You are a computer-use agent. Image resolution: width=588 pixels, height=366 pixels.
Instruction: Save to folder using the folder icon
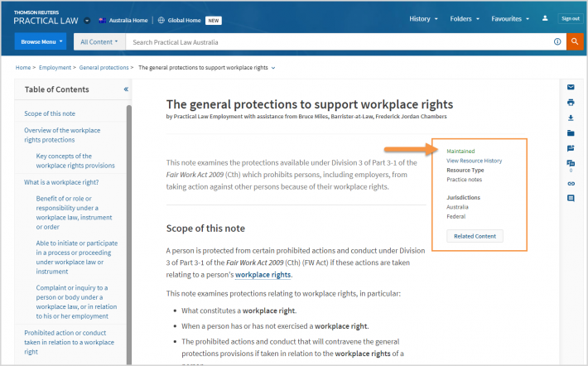pyautogui.click(x=571, y=133)
